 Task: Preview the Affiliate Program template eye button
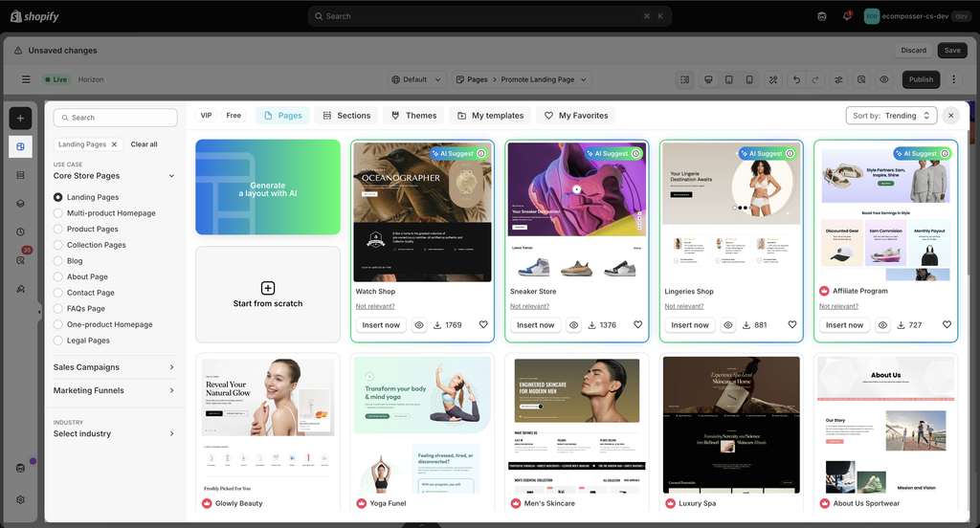point(882,325)
